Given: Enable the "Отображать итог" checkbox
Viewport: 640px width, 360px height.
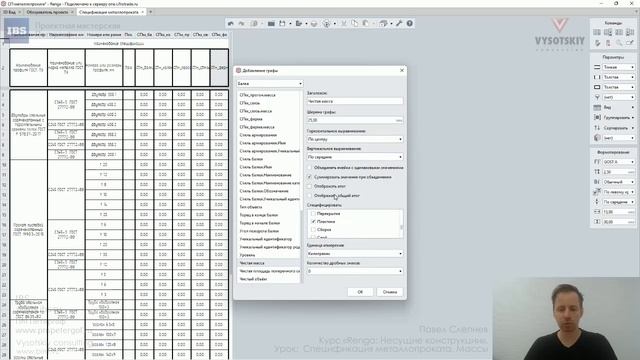Looking at the screenshot, I should pos(310,186).
